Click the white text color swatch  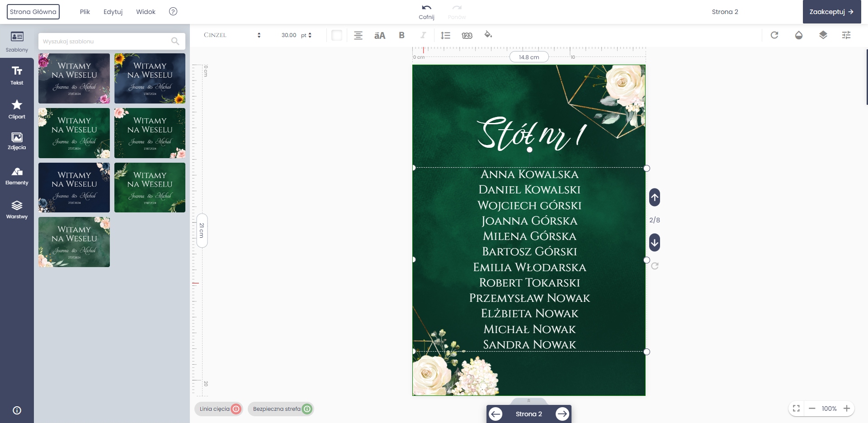337,35
